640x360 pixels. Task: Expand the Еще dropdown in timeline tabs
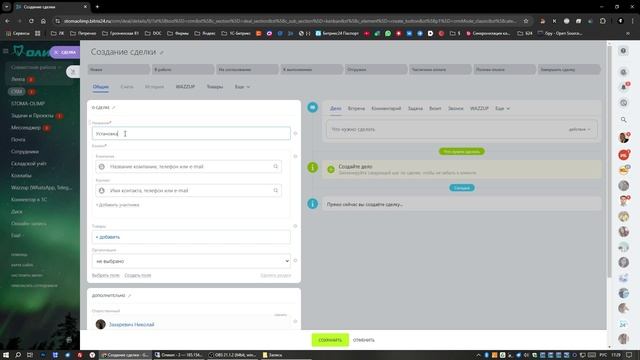click(x=502, y=109)
